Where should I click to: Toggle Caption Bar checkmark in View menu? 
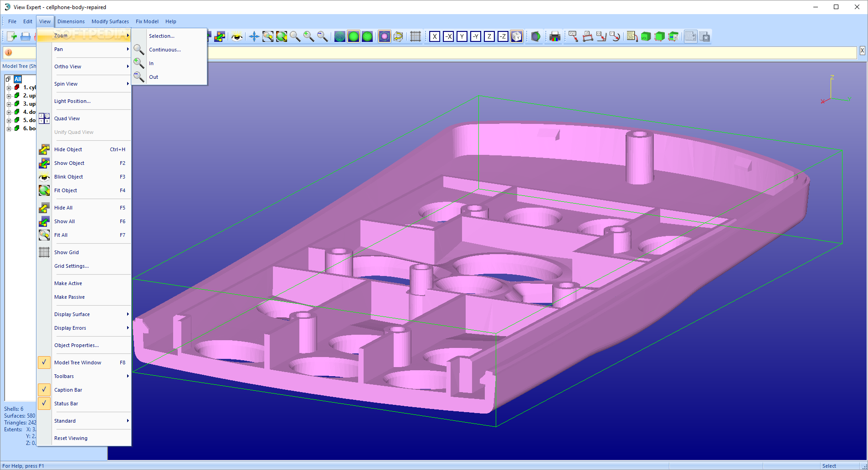[x=44, y=390]
